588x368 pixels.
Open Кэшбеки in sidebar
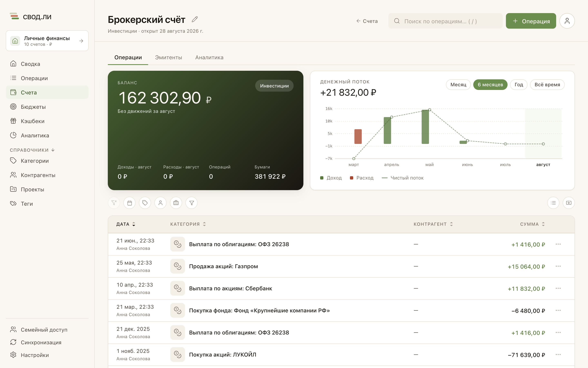(x=47, y=121)
